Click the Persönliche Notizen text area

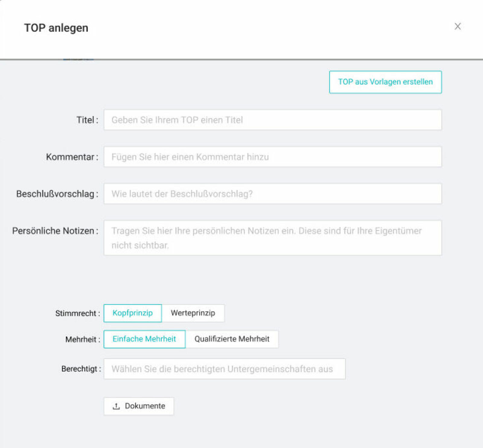pos(273,238)
